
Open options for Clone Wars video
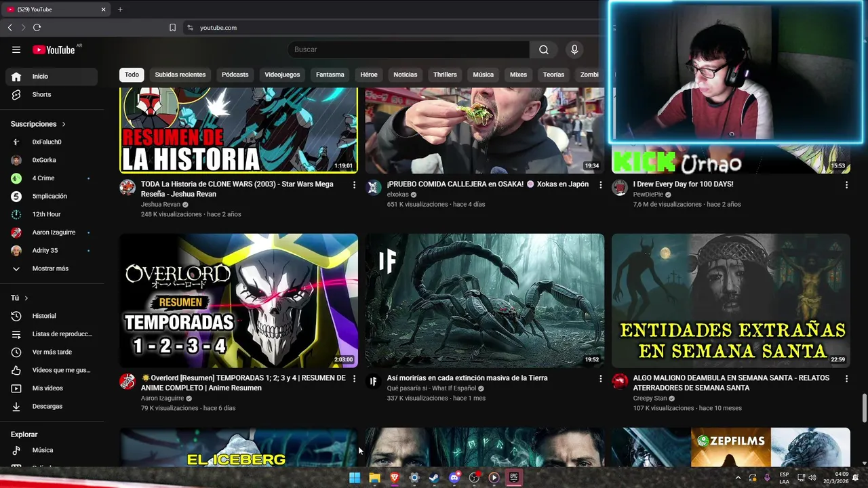[x=354, y=184]
